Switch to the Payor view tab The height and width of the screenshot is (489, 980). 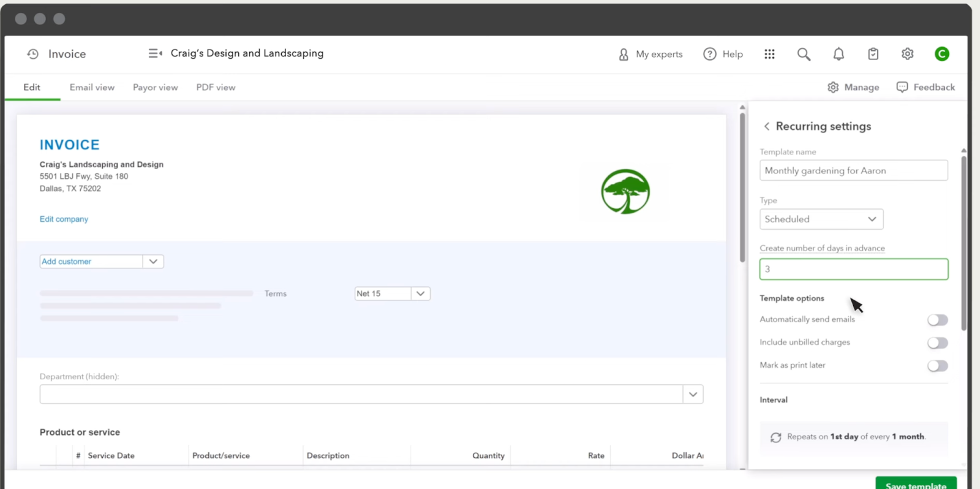click(156, 87)
